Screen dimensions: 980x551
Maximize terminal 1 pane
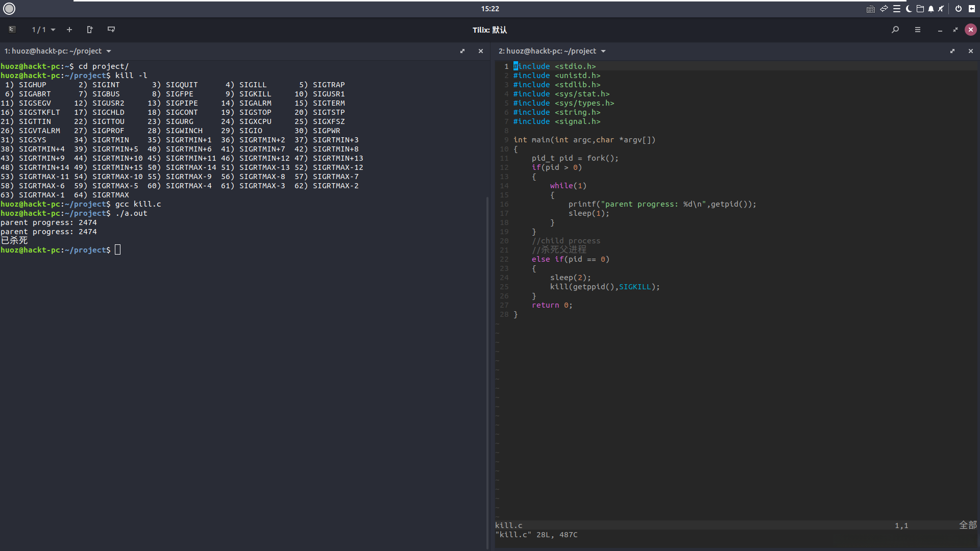click(462, 51)
